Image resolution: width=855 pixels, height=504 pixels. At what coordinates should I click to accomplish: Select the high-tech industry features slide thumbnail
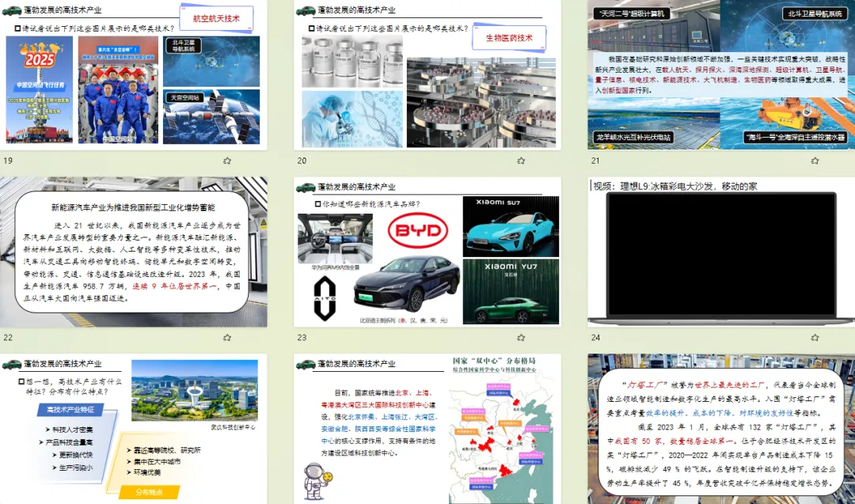click(x=134, y=429)
